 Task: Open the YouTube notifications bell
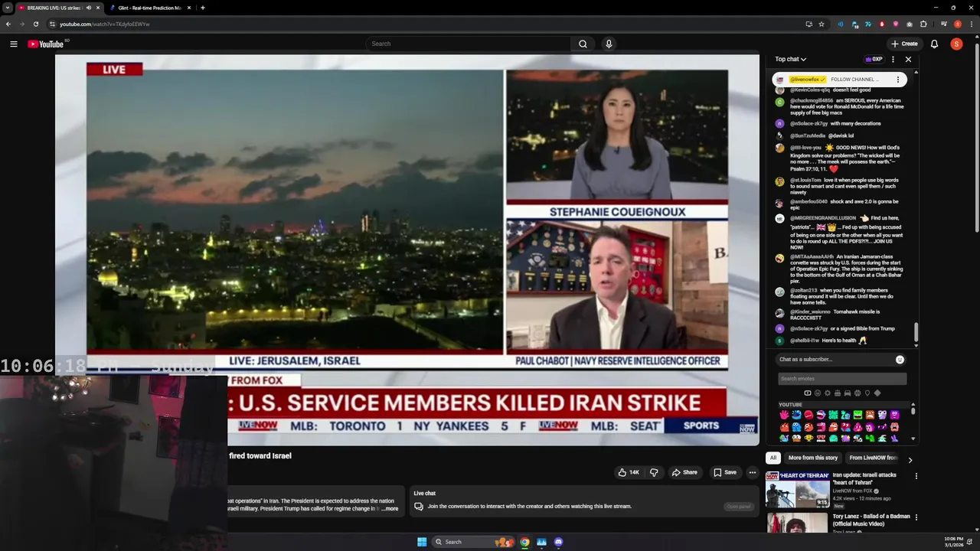click(934, 44)
